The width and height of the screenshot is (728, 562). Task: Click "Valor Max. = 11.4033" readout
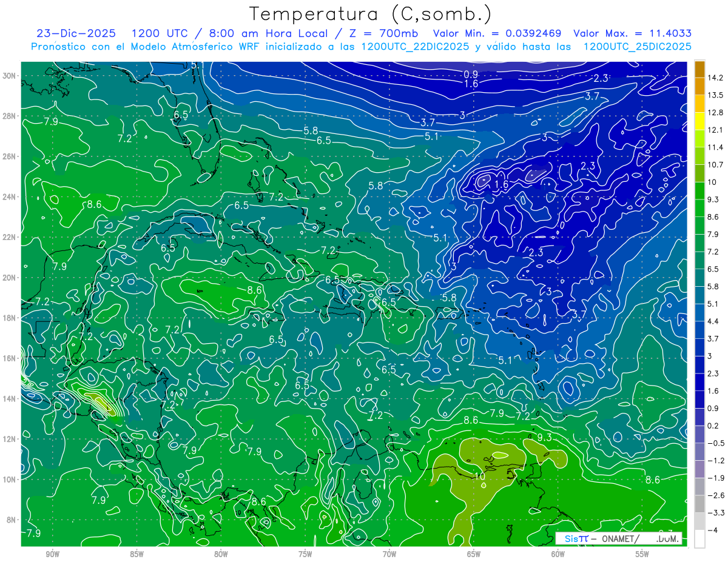click(632, 33)
